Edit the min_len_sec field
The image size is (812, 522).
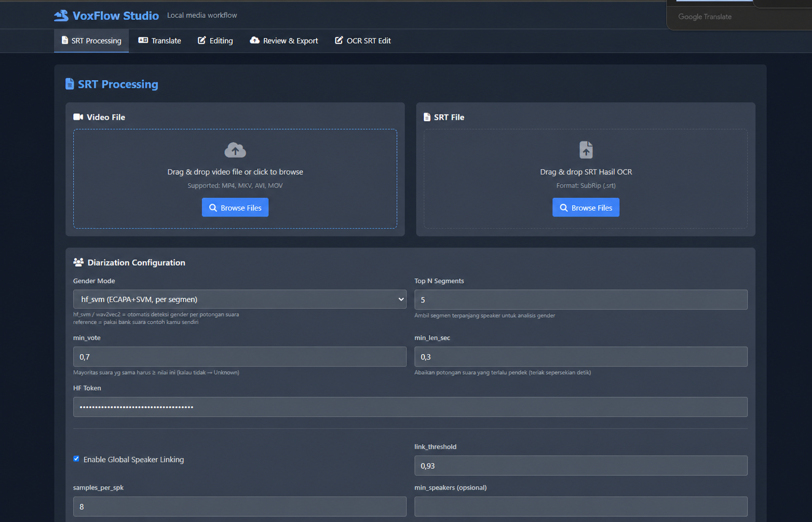click(581, 356)
